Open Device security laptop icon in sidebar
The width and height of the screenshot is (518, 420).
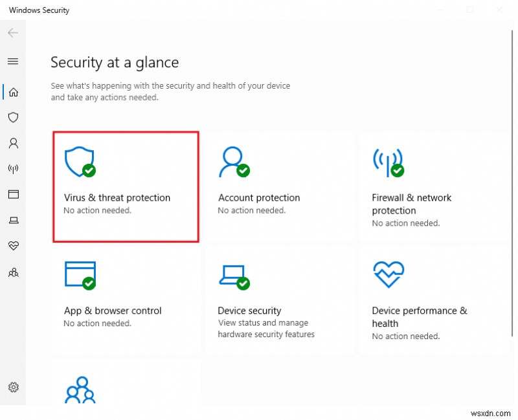tap(13, 220)
